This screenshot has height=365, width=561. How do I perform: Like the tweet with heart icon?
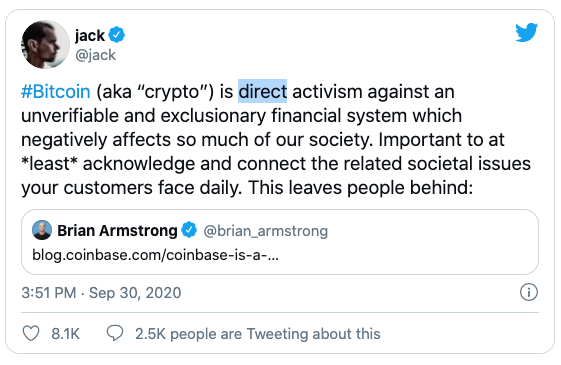(31, 333)
